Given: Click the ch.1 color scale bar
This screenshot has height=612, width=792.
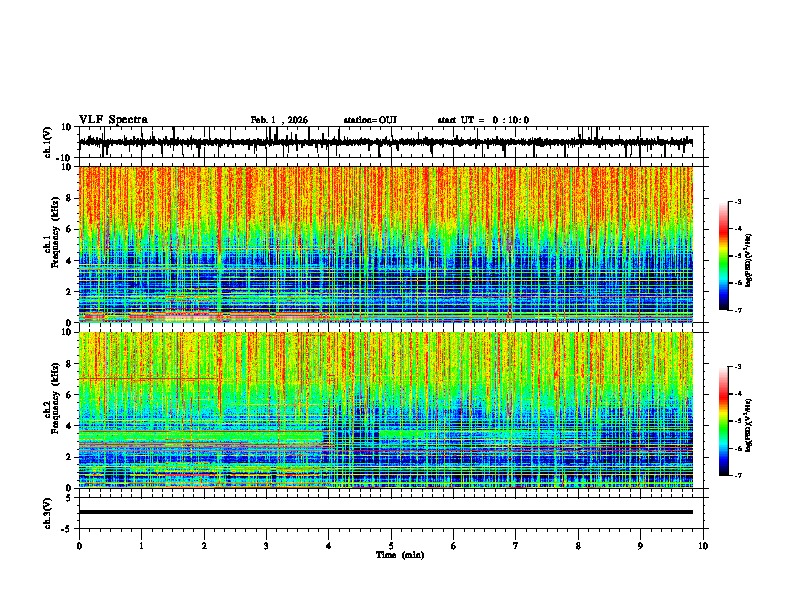Looking at the screenshot, I should (x=724, y=256).
